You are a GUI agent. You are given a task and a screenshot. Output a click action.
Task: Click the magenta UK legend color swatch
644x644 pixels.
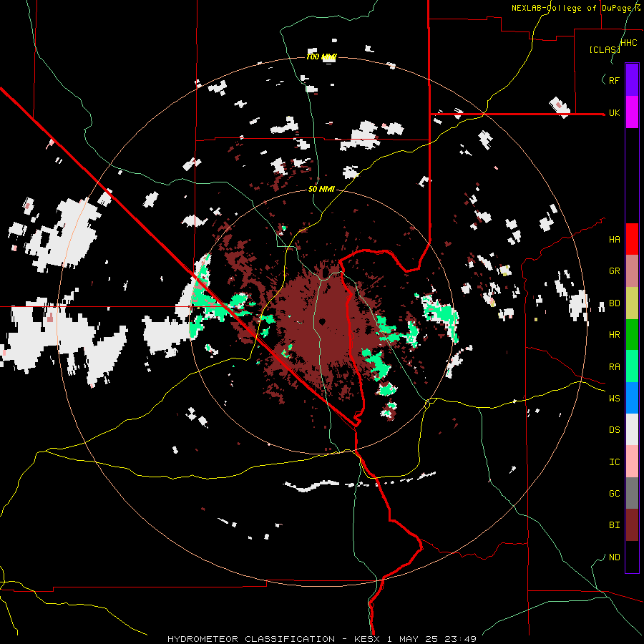(x=632, y=112)
